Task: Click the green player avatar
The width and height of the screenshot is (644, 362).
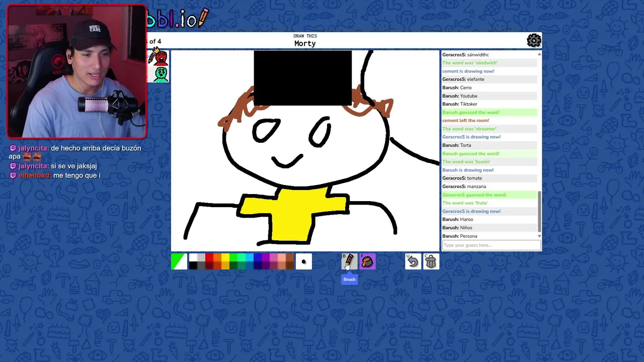Action: coord(161,74)
